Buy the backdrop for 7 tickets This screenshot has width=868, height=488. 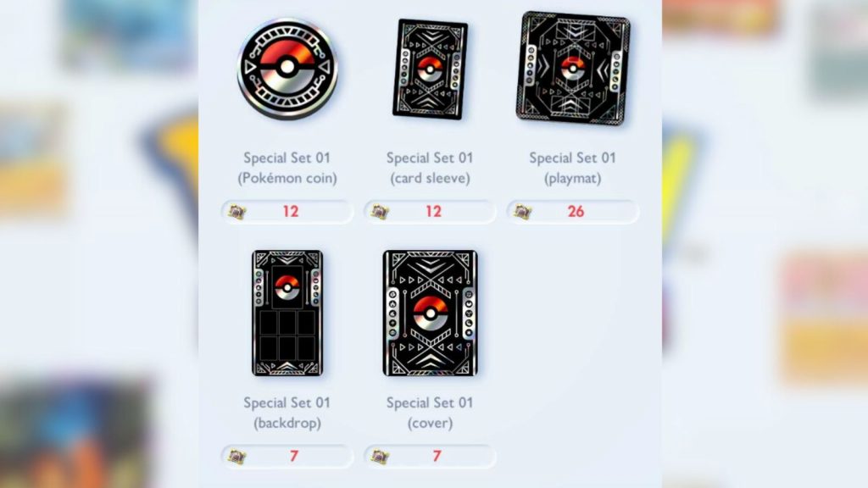287,457
